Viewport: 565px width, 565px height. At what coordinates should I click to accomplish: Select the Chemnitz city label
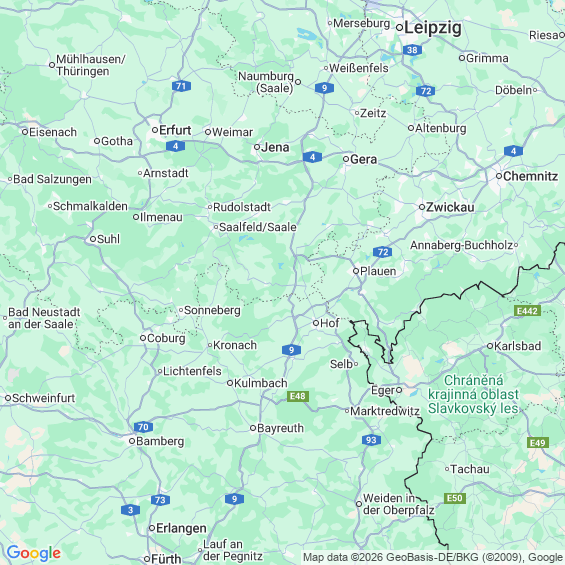[530, 176]
